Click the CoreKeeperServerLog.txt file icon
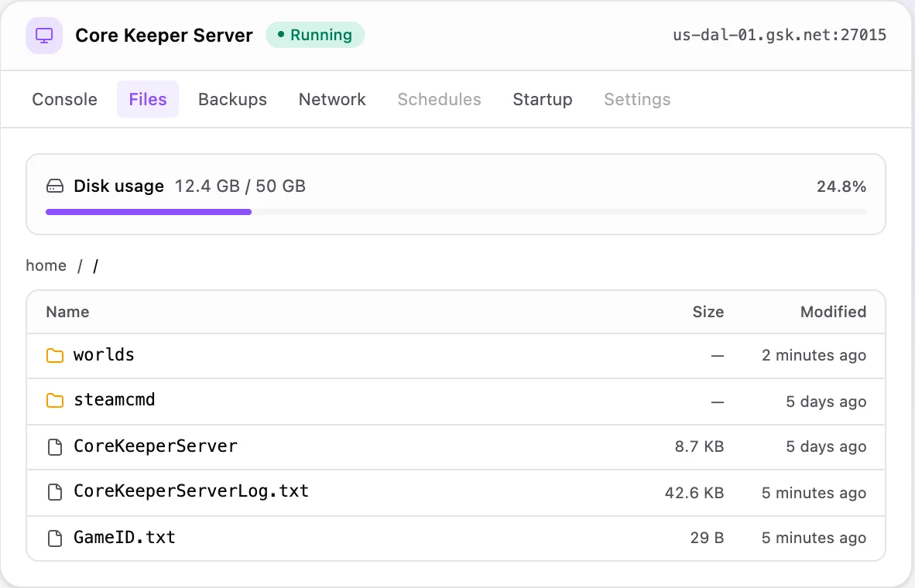 pos(55,492)
